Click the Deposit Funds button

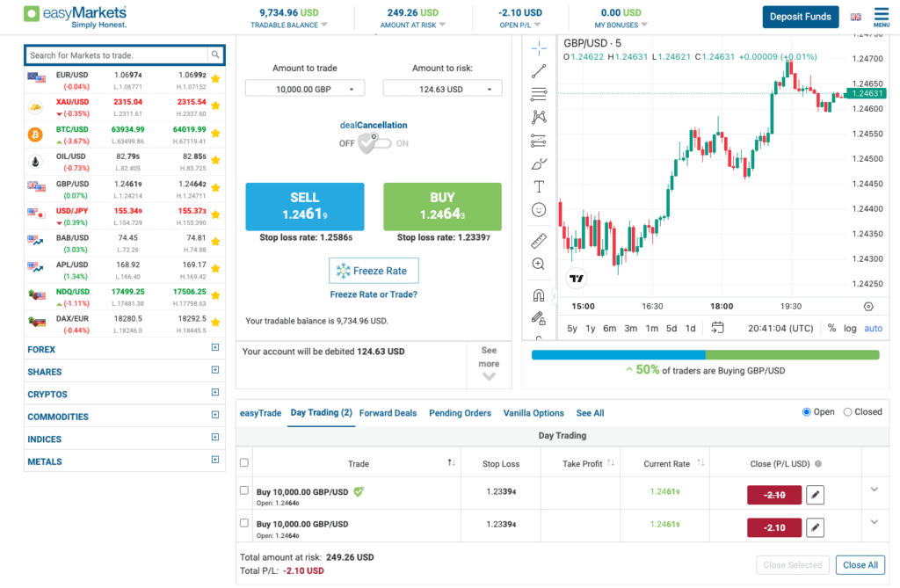tap(800, 17)
